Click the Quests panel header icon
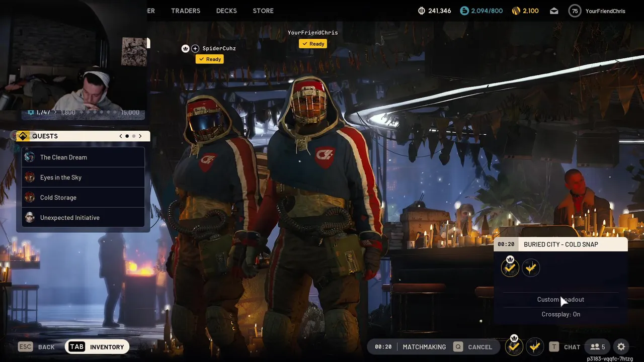This screenshot has width=644, height=362. coord(23,136)
